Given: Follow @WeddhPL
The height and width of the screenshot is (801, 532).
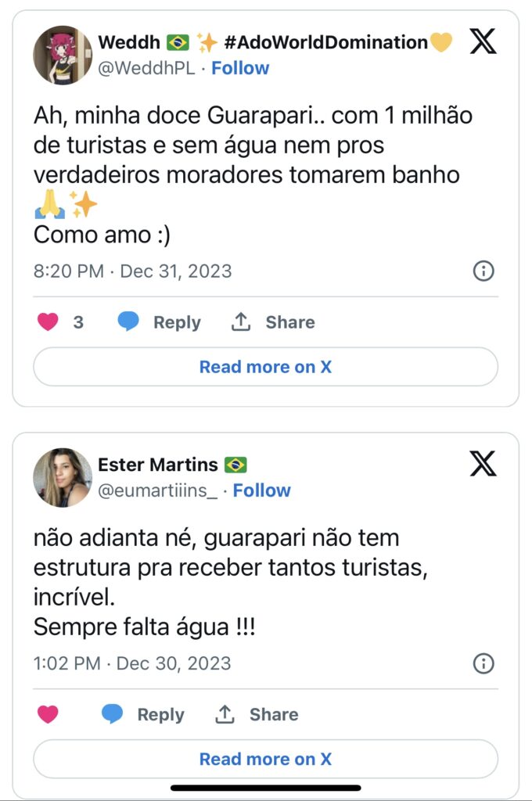Looking at the screenshot, I should click(x=240, y=68).
